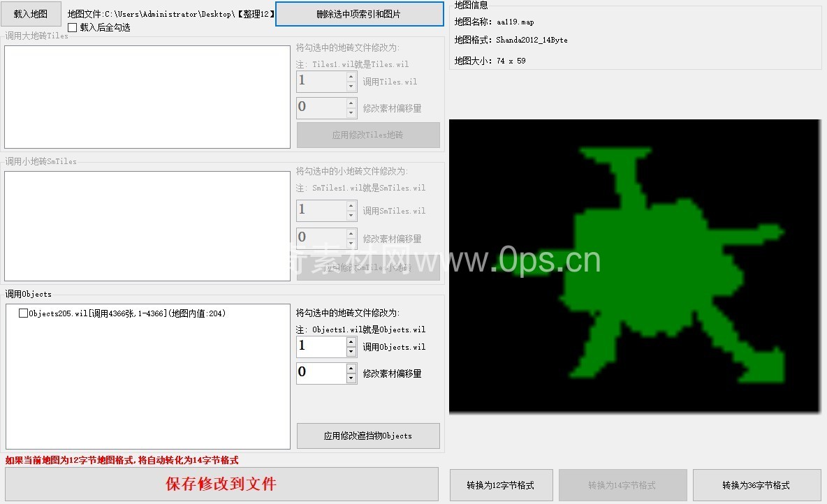Viewport: 827px width, 504px height.
Task: Decrease the 调用Objects.wil value with down arrow
Action: (351, 352)
